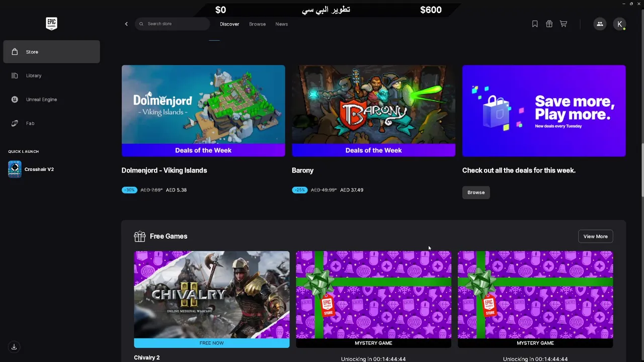Click the search magnifier icon
The height and width of the screenshot is (362, 644).
[141, 24]
